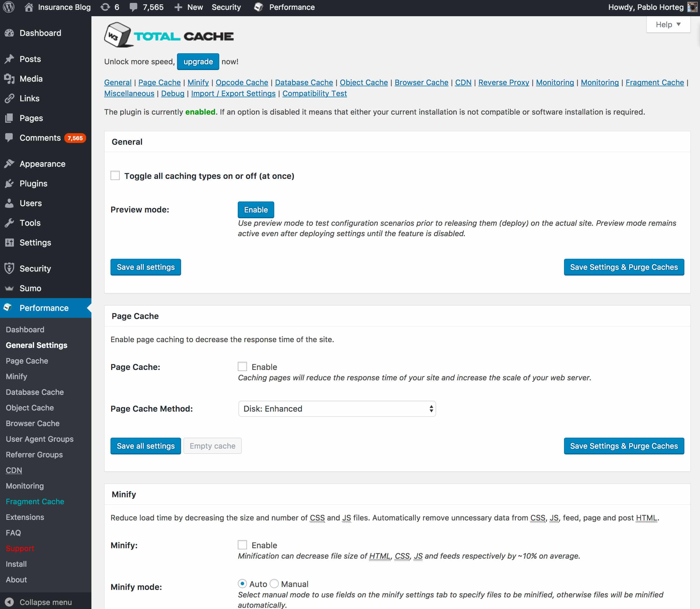700x609 pixels.
Task: Follow the Debug anchor link
Action: tap(172, 93)
